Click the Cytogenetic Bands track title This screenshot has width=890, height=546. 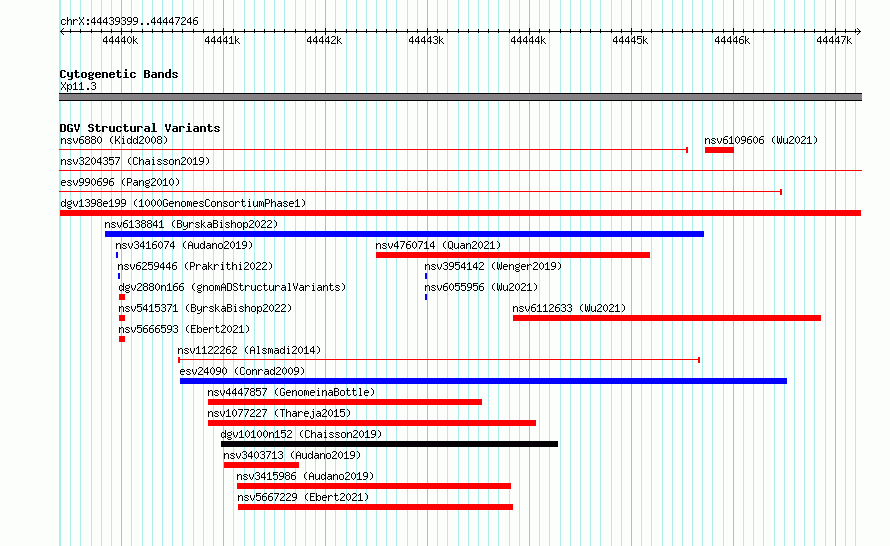[x=119, y=74]
